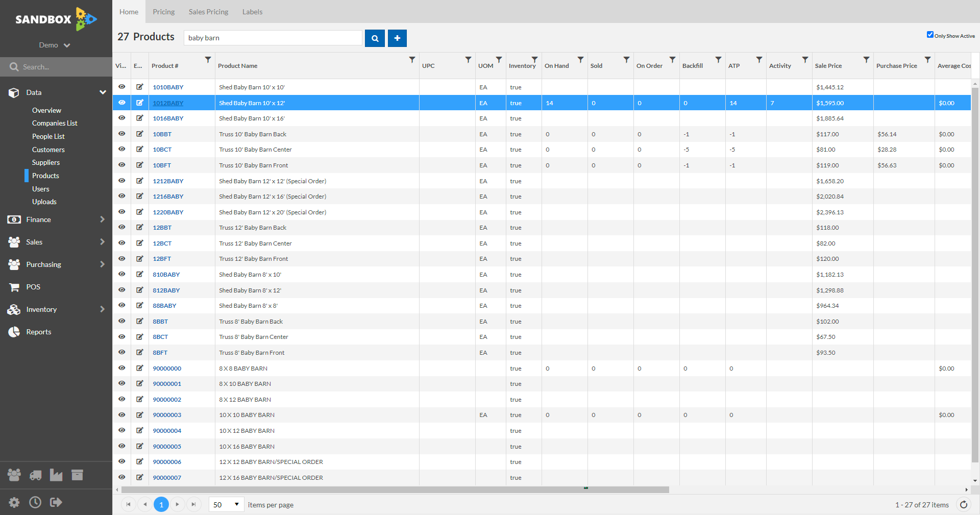Click the Sale Price column filter icon
Viewport: 980px width, 515px height.
(866, 60)
